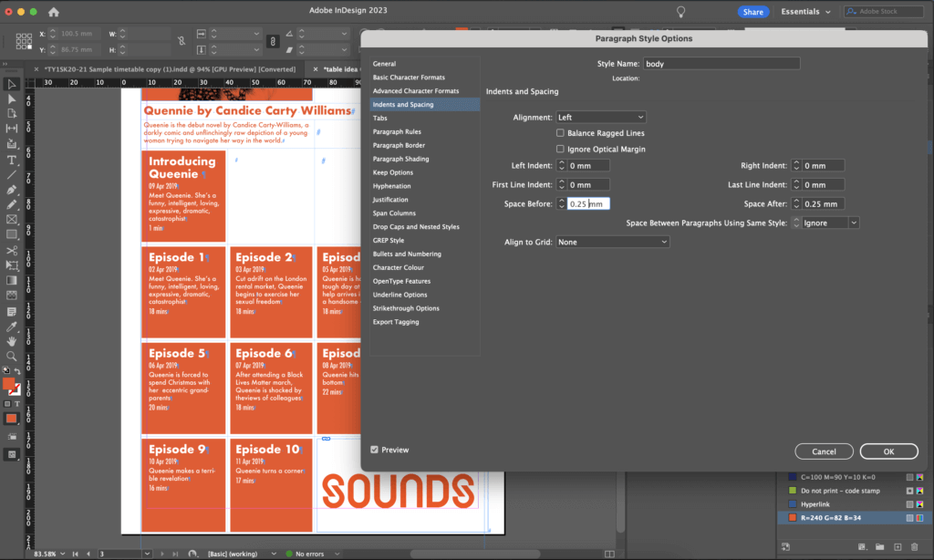Select the Direct Selection tool

click(x=11, y=99)
